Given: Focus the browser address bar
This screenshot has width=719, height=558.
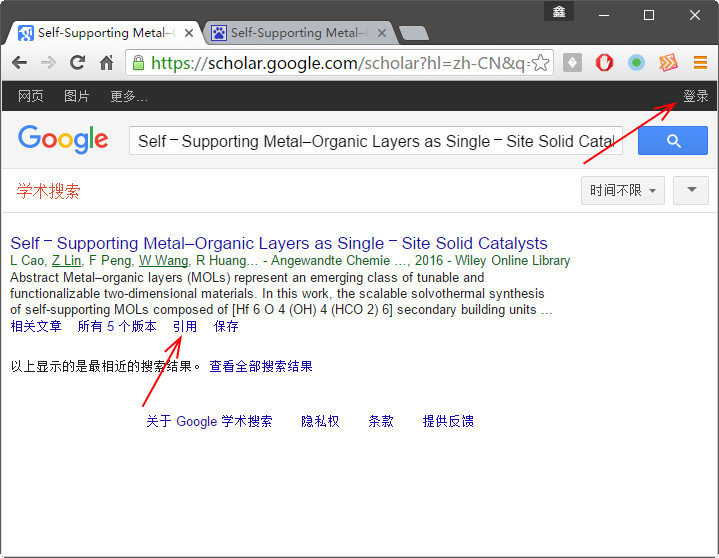Looking at the screenshot, I should [338, 63].
